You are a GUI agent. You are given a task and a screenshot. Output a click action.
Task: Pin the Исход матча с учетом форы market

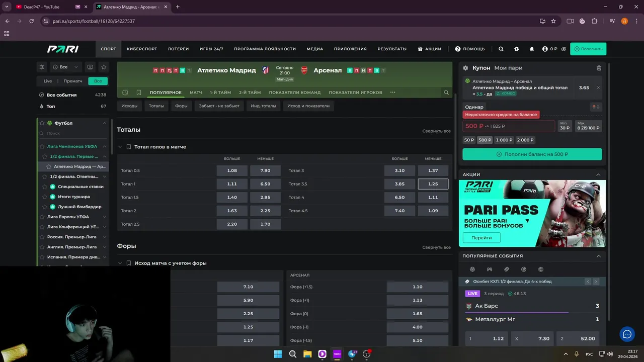pyautogui.click(x=129, y=263)
